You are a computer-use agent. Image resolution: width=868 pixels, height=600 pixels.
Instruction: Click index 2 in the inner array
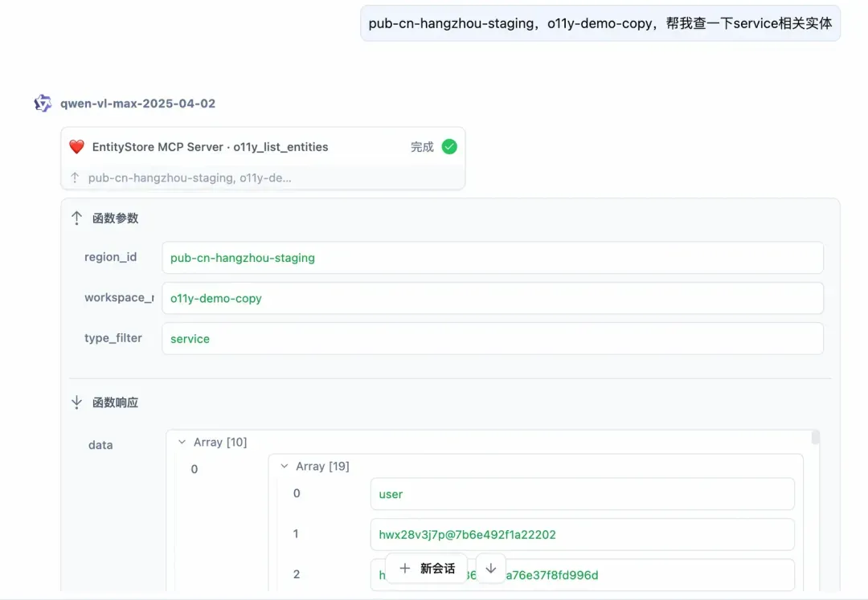(x=297, y=574)
